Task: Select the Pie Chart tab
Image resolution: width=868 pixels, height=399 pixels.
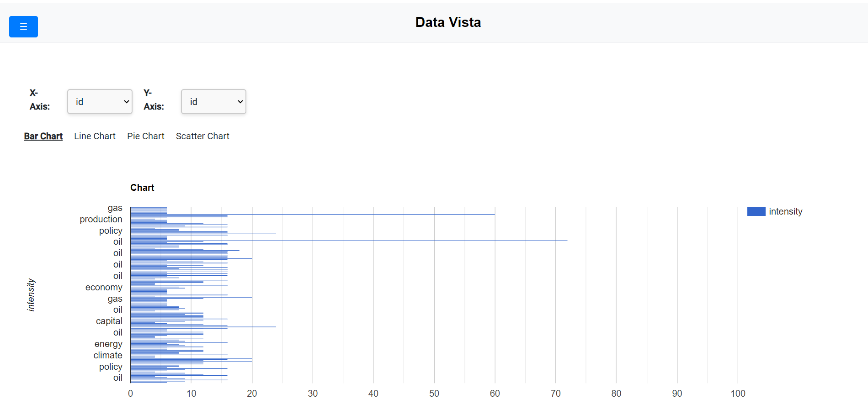Action: [145, 136]
